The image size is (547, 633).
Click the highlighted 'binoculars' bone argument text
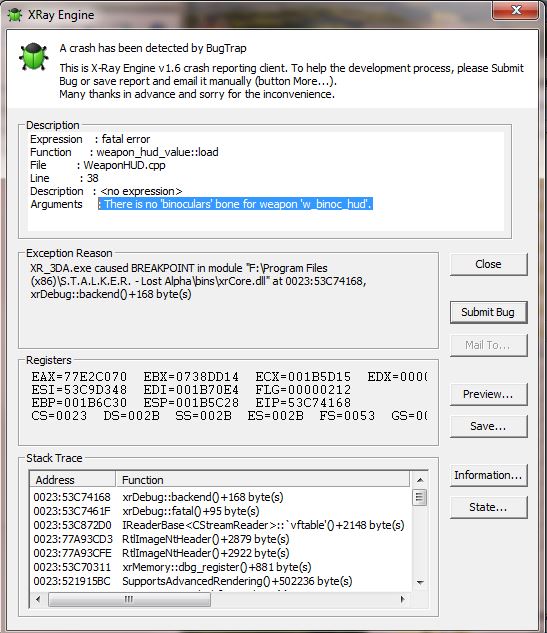235,204
